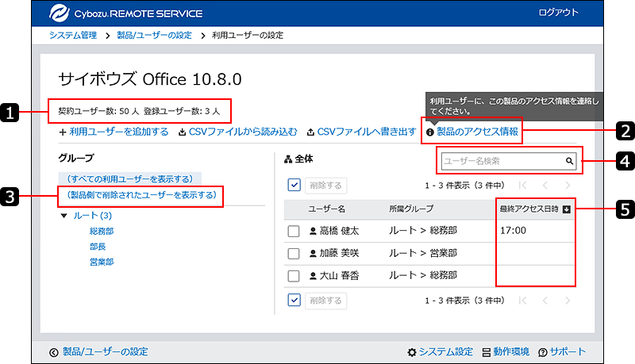
Task: Select the ルート (3) group
Action: [x=92, y=216]
